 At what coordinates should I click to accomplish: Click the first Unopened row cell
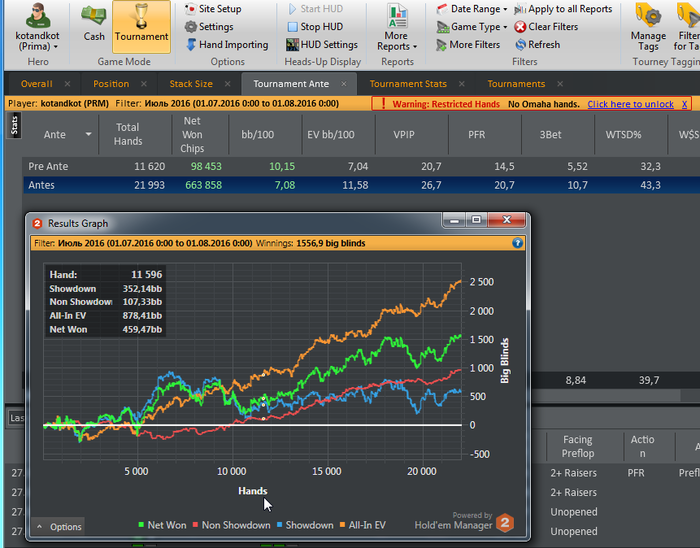coord(573,512)
